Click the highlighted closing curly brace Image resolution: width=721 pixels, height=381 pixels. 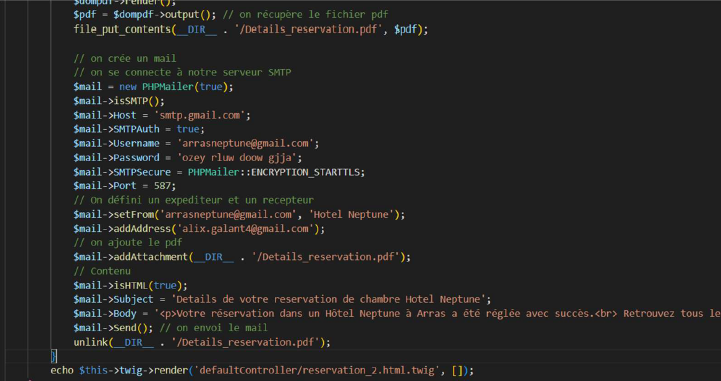(53, 356)
